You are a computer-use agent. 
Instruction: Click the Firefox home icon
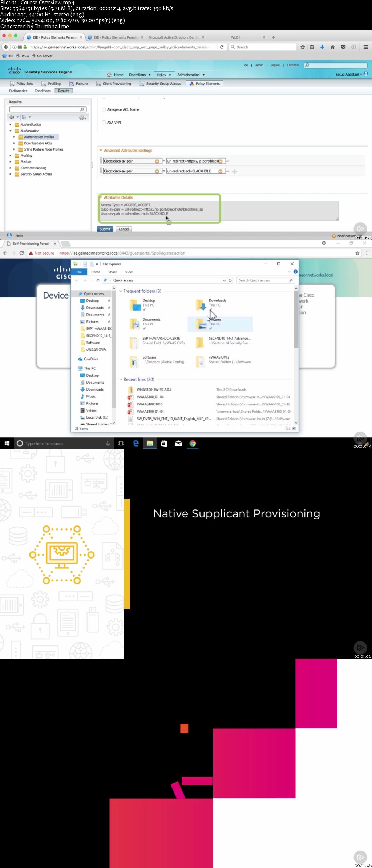(332, 47)
